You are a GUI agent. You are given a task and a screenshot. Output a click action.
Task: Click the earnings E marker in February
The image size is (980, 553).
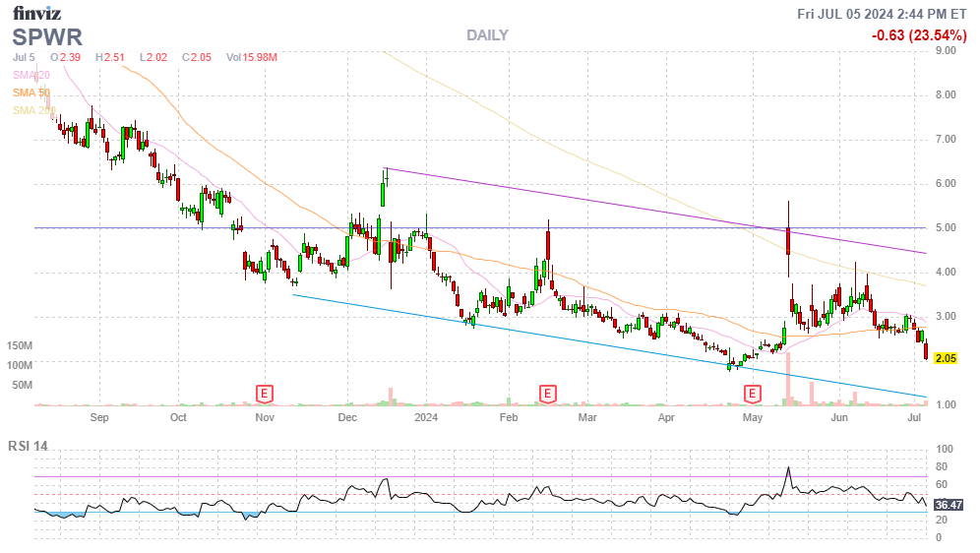point(547,394)
